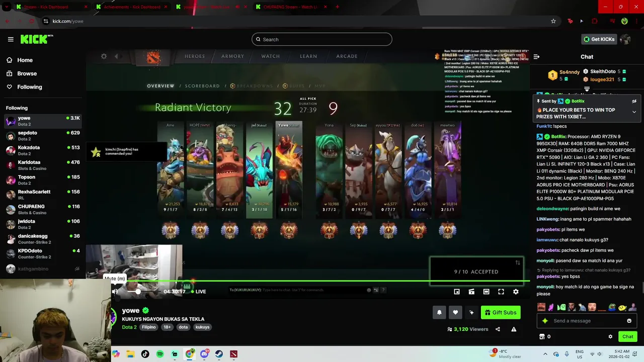Open chat settings gear
644x362 pixels.
610,336
